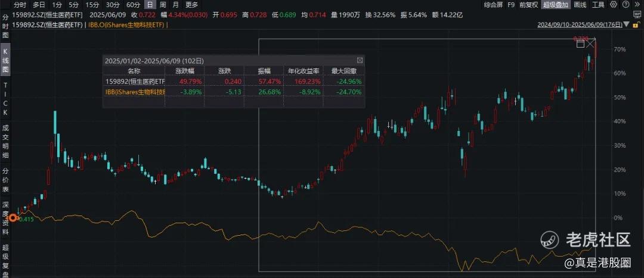This screenshot has width=644, height=278.
Task: Click the date range 2024/09/10-2025/06/09 link
Action: [580, 24]
